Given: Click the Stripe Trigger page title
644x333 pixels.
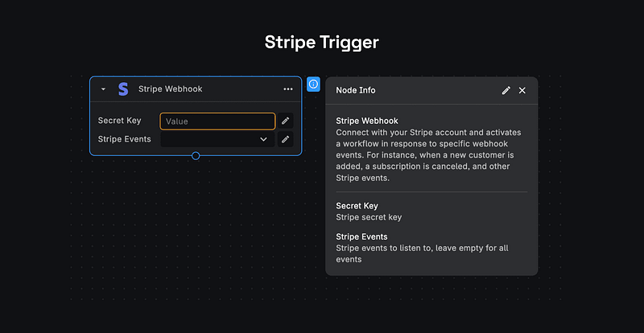Looking at the screenshot, I should pyautogui.click(x=321, y=42).
